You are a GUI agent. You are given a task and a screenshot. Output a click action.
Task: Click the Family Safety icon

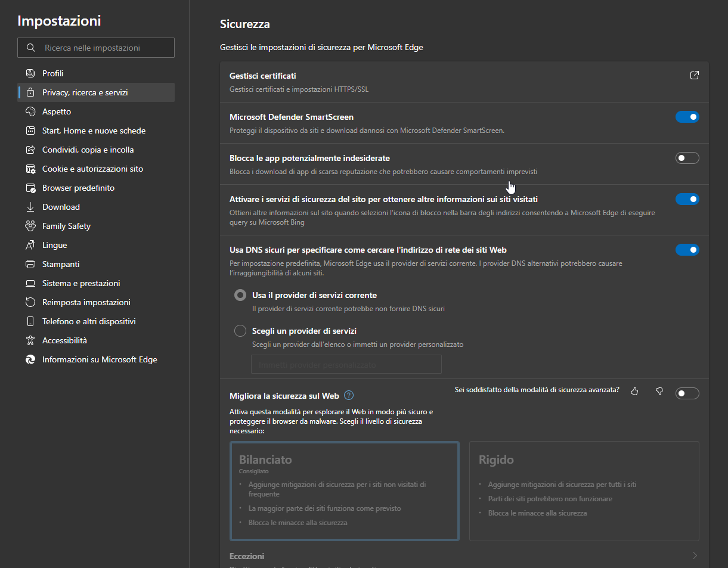30,226
